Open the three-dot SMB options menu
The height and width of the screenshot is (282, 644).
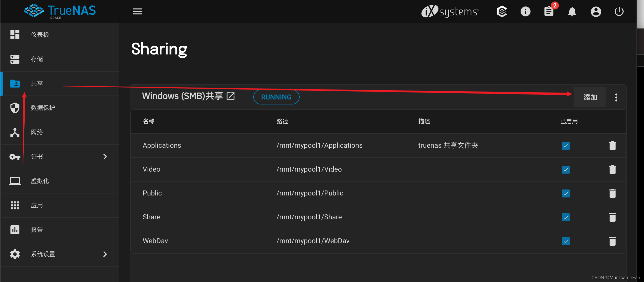(616, 97)
